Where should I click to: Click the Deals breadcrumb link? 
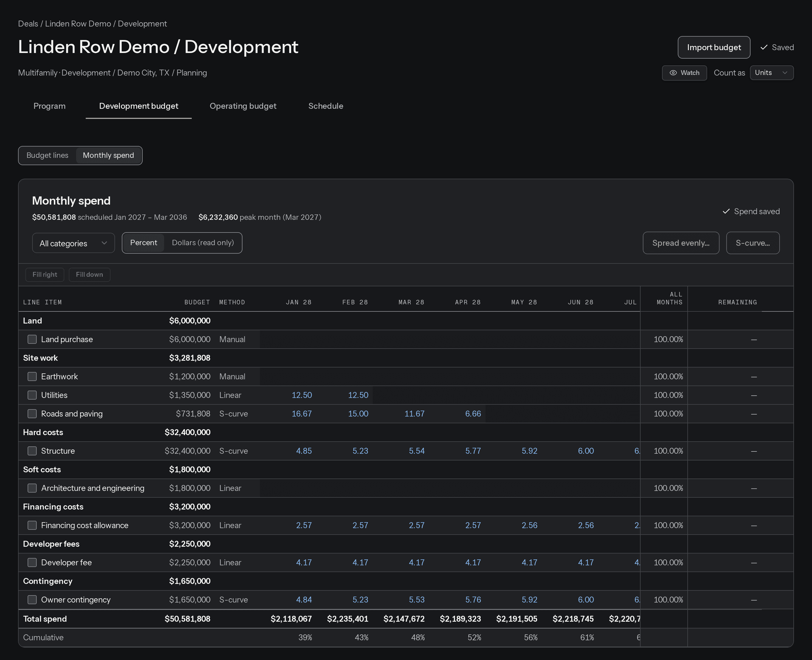(28, 24)
